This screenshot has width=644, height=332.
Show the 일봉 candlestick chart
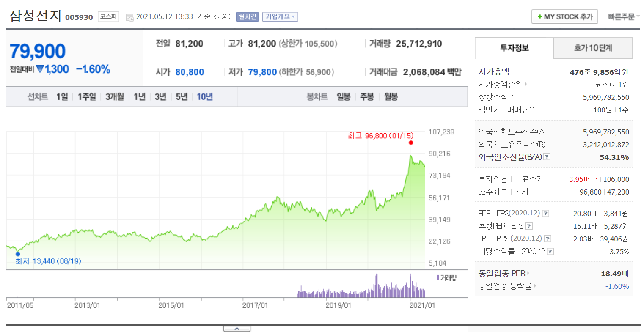coord(344,97)
